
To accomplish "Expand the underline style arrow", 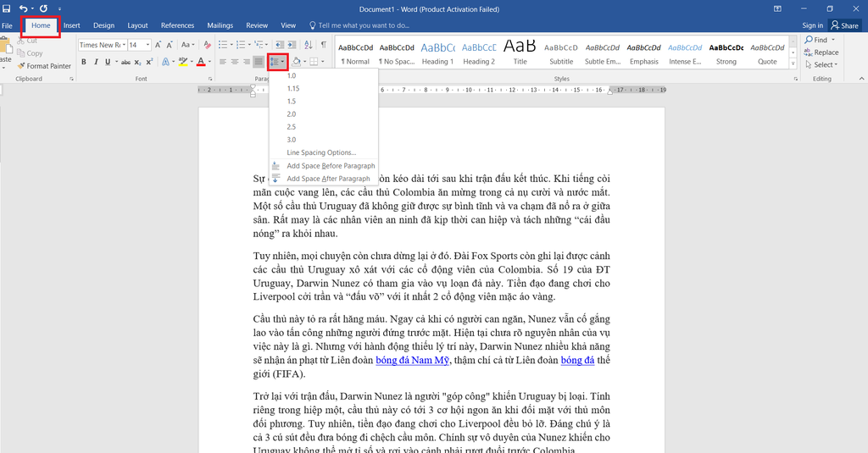I will point(116,62).
